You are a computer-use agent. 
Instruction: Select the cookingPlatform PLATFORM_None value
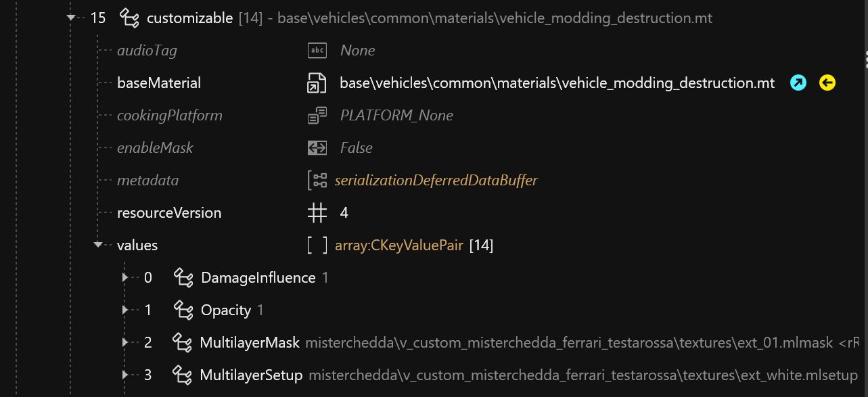click(x=396, y=116)
